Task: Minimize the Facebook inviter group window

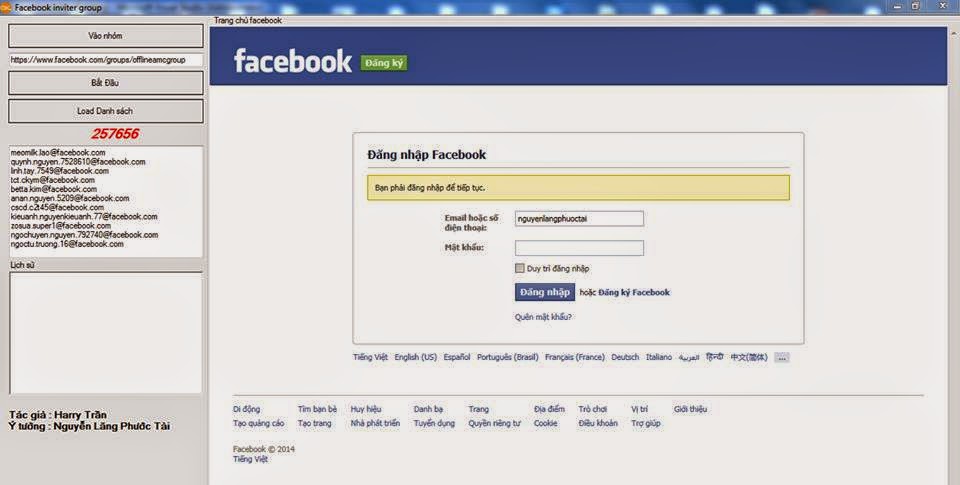Action: click(898, 6)
